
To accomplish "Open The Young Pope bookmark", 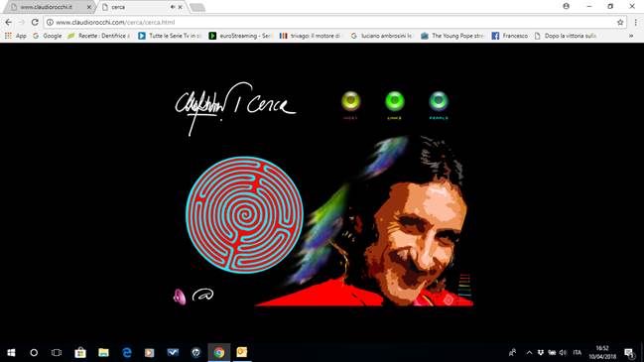I will [452, 36].
